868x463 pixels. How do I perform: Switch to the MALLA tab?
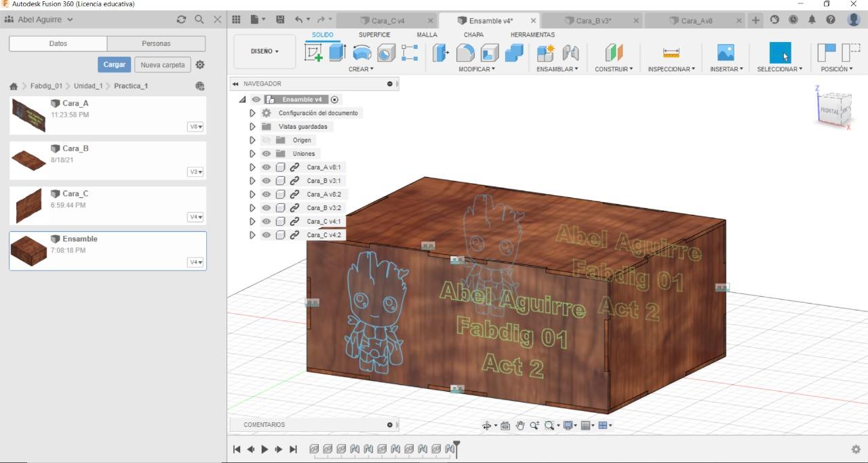(427, 35)
